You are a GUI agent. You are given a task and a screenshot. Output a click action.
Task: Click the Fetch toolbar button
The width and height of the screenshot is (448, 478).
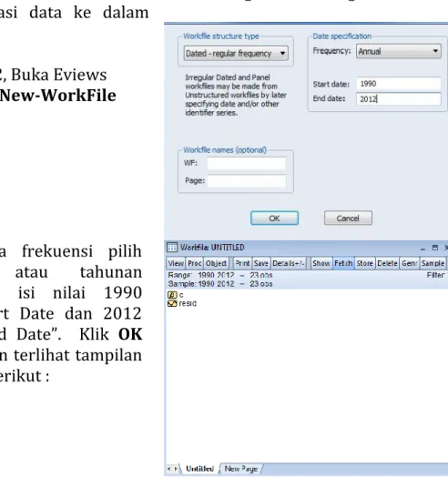[x=343, y=263]
